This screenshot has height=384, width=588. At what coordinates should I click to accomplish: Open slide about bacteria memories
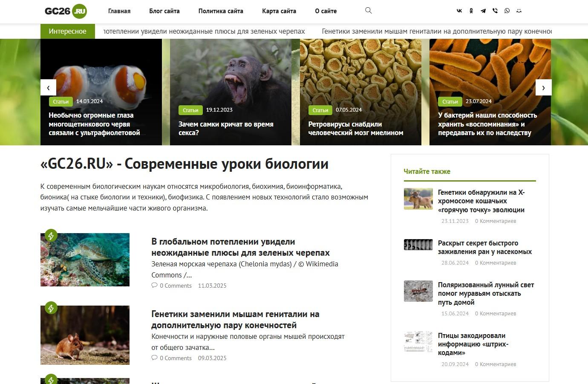pos(487,124)
